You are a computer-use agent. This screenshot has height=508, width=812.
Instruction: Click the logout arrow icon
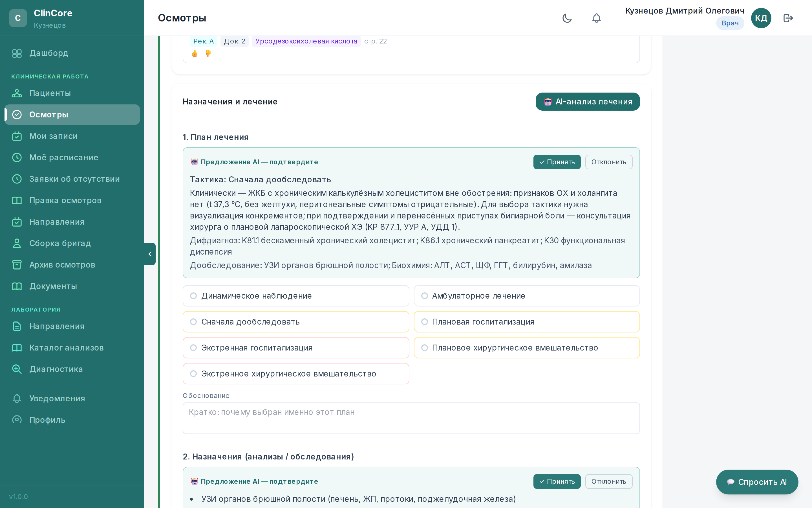(788, 18)
